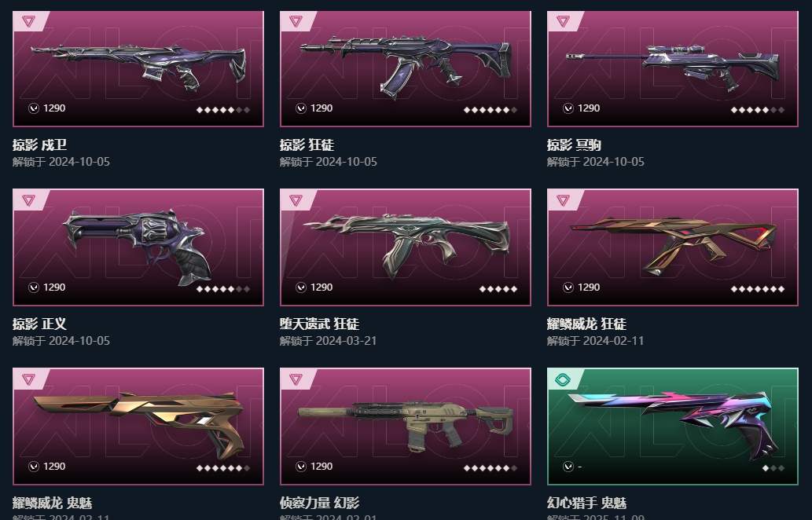This screenshot has height=520, width=812.
Task: Select the green 幻心猎手 鬼魅 skin card
Action: click(673, 427)
